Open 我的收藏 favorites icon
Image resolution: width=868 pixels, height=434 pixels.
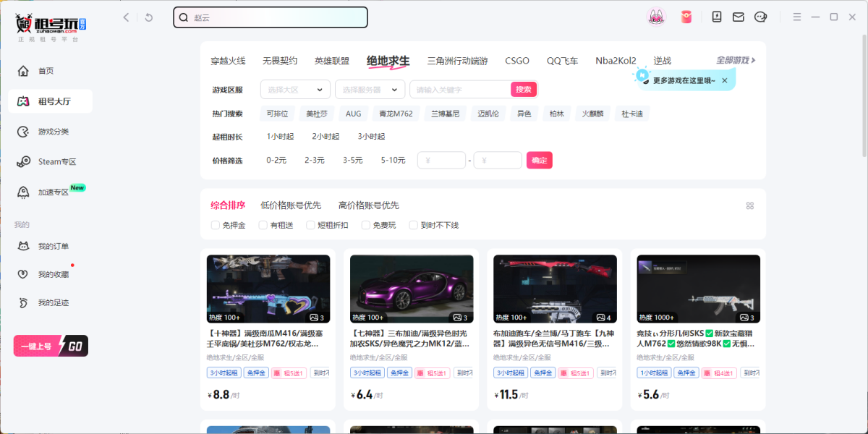pos(23,273)
